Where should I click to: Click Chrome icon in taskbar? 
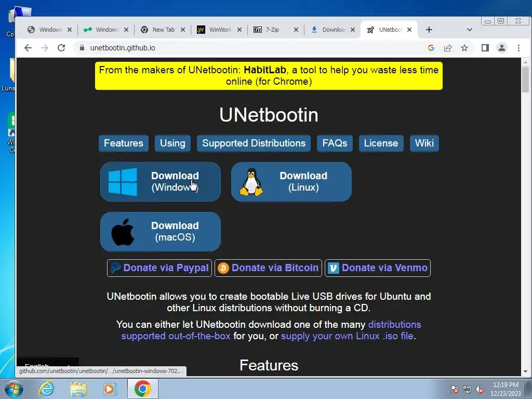click(x=142, y=389)
